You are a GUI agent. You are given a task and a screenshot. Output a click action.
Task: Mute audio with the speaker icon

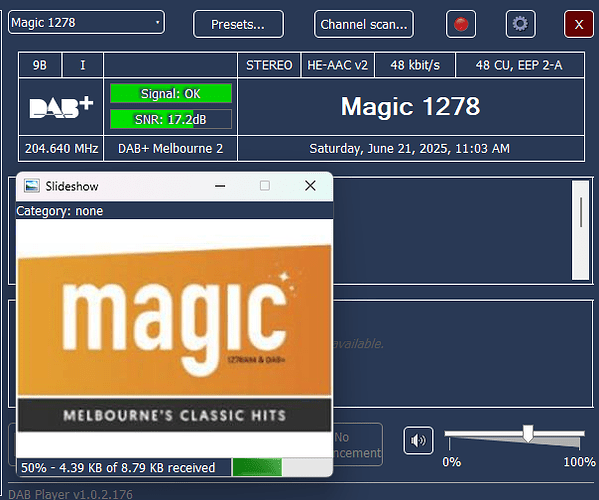point(418,440)
